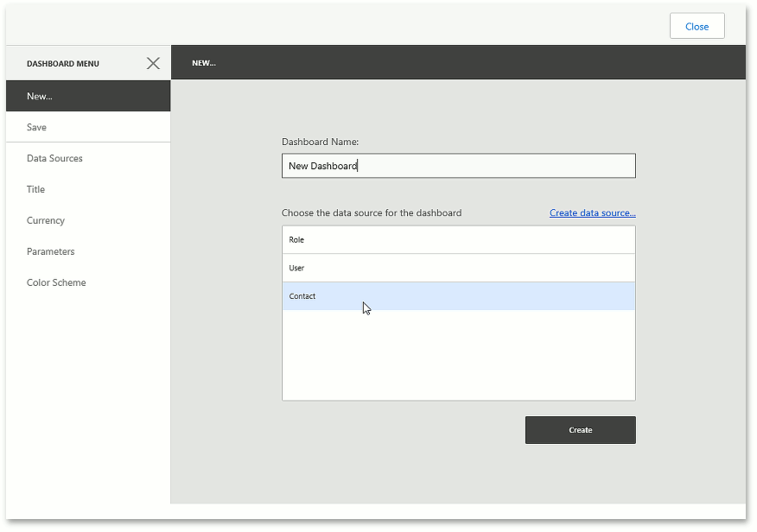This screenshot has height=532, width=757.
Task: Open Color Scheme menu item
Action: 88,282
